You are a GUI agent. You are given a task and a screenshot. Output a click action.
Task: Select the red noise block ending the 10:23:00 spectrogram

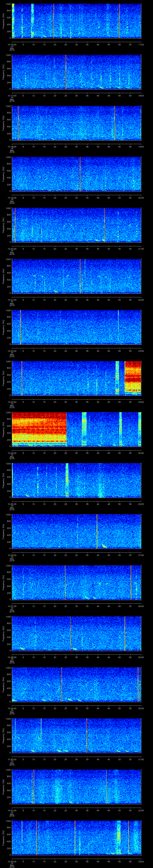pyautogui.click(x=133, y=378)
